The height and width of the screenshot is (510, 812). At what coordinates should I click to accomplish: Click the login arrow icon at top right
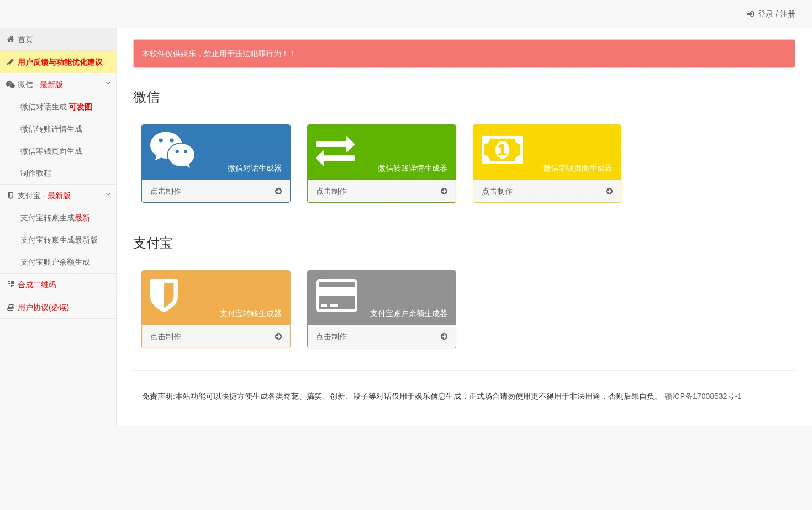click(751, 14)
